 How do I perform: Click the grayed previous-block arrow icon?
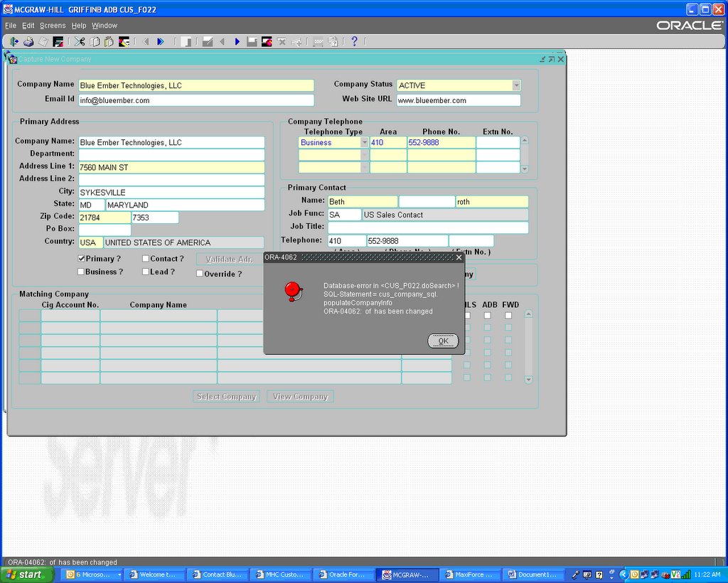click(146, 42)
